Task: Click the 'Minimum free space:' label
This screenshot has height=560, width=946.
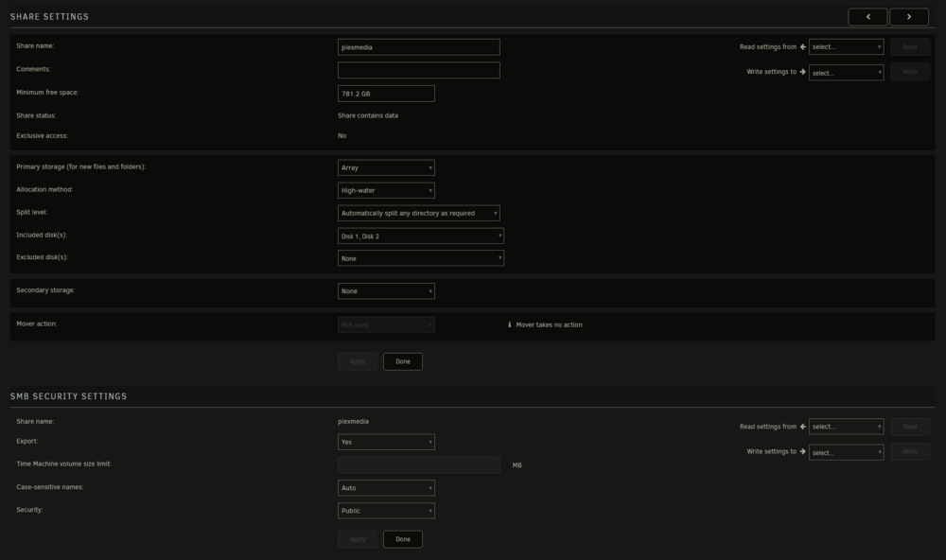Action: (47, 93)
